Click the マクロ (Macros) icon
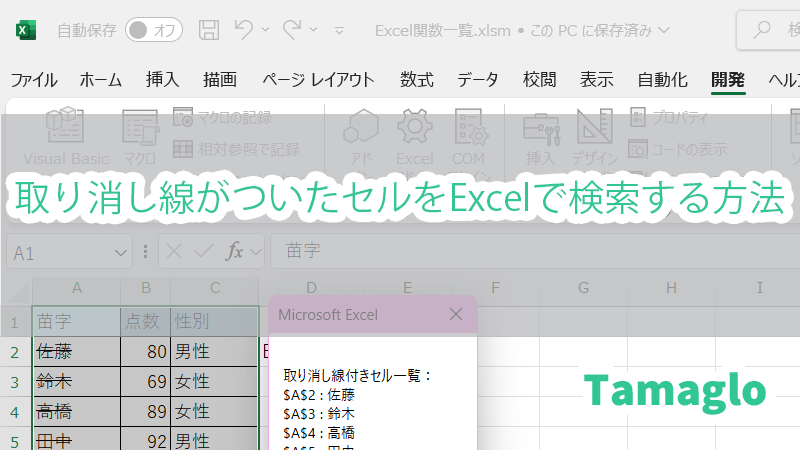This screenshot has width=800, height=450. (140, 135)
